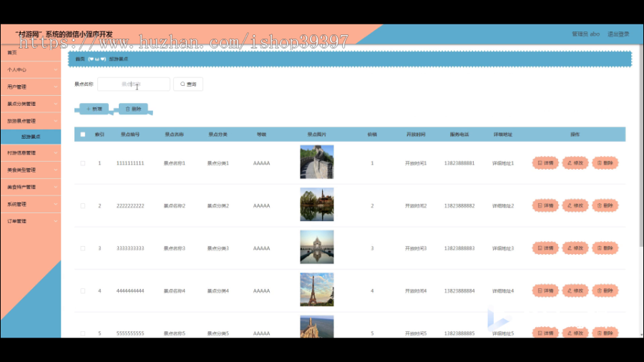This screenshot has width=644, height=362.
Task: Click the cell 景点名称2
Action: coord(175,206)
